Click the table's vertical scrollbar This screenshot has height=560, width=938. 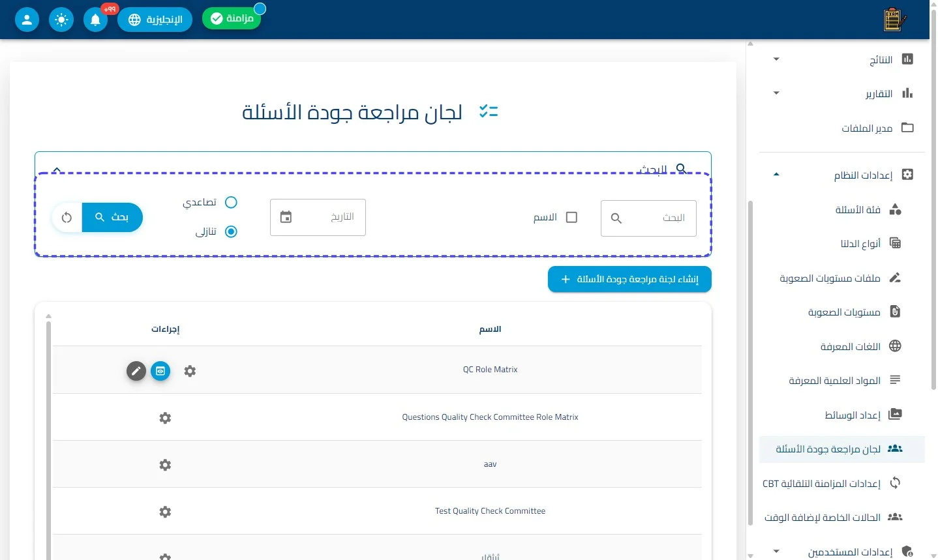point(48,440)
